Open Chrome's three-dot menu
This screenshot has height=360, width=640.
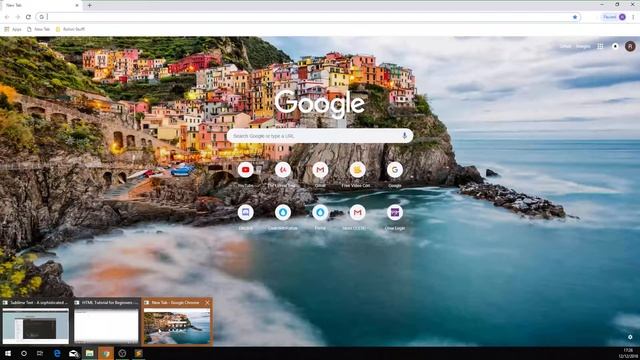633,17
